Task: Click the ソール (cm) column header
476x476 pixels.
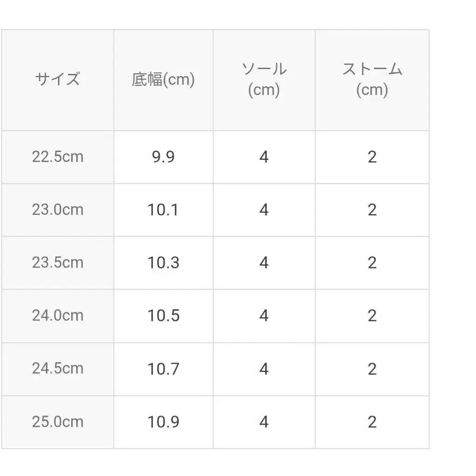Action: click(264, 79)
